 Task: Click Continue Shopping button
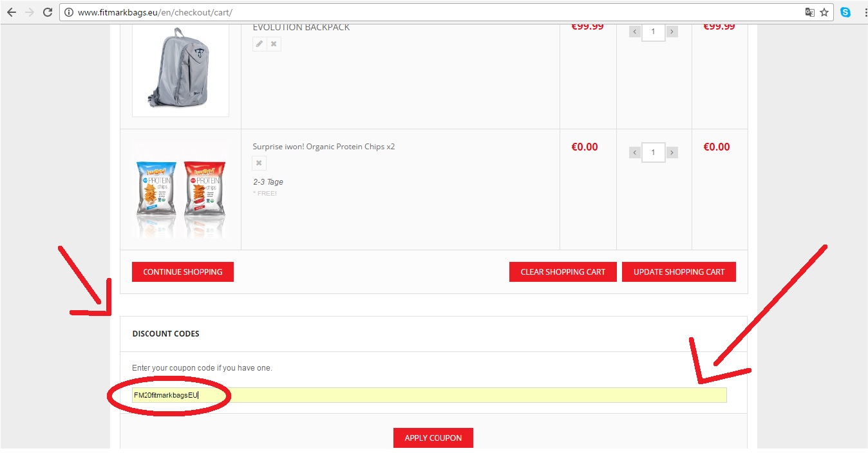183,272
